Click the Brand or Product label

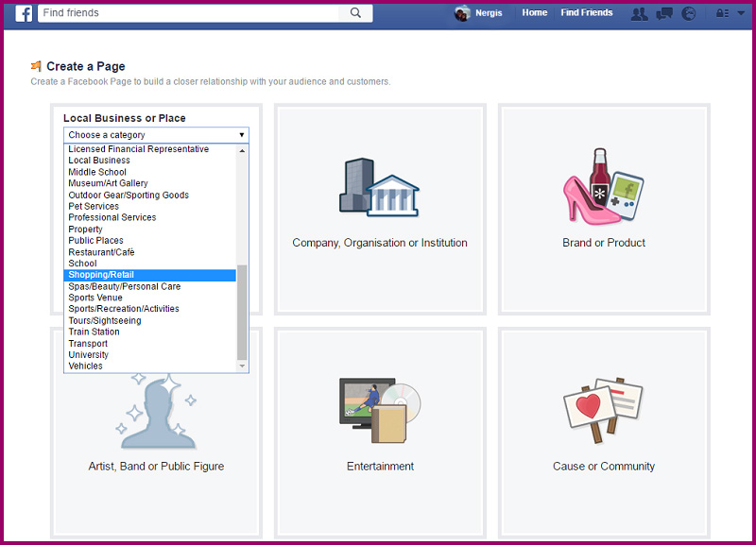point(604,243)
